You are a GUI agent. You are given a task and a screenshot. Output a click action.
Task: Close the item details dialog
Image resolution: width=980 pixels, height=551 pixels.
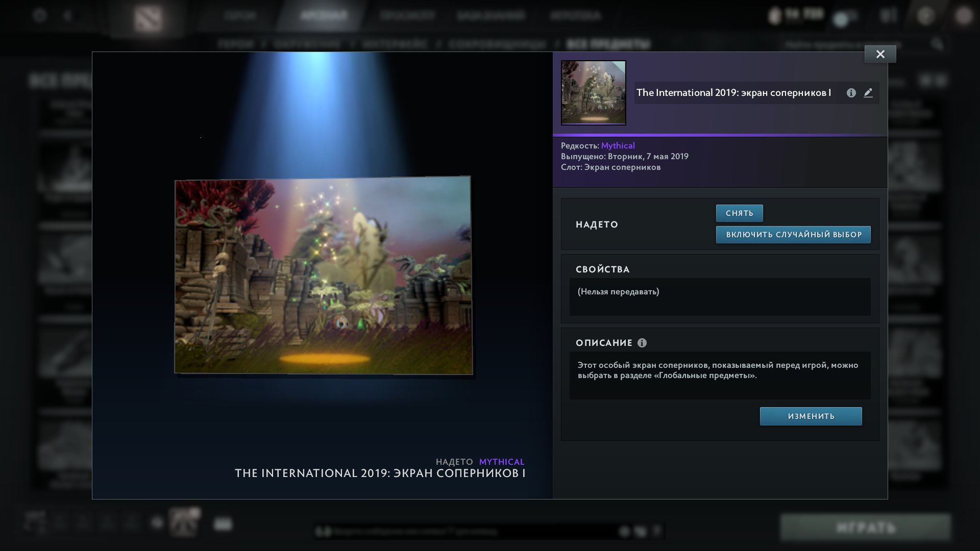coord(880,54)
